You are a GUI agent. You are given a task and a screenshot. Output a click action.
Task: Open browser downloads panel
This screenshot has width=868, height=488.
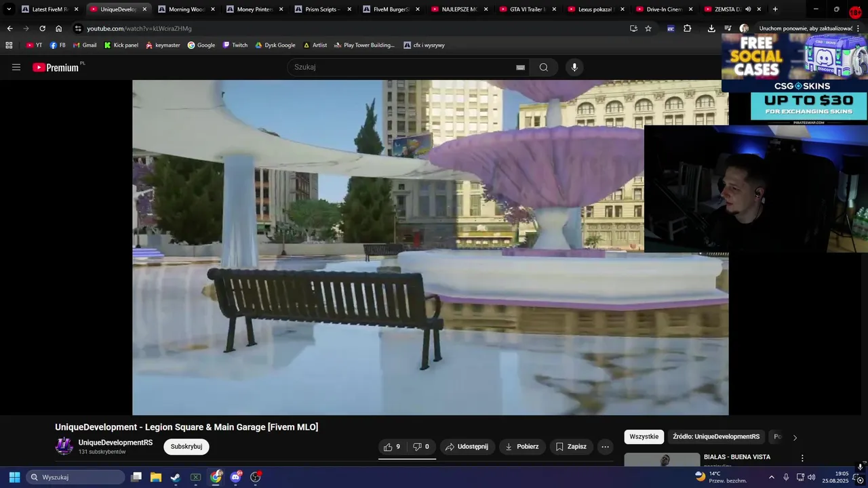[711, 28]
